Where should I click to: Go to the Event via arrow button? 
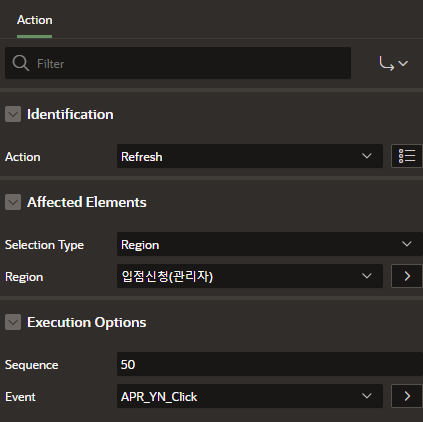407,396
